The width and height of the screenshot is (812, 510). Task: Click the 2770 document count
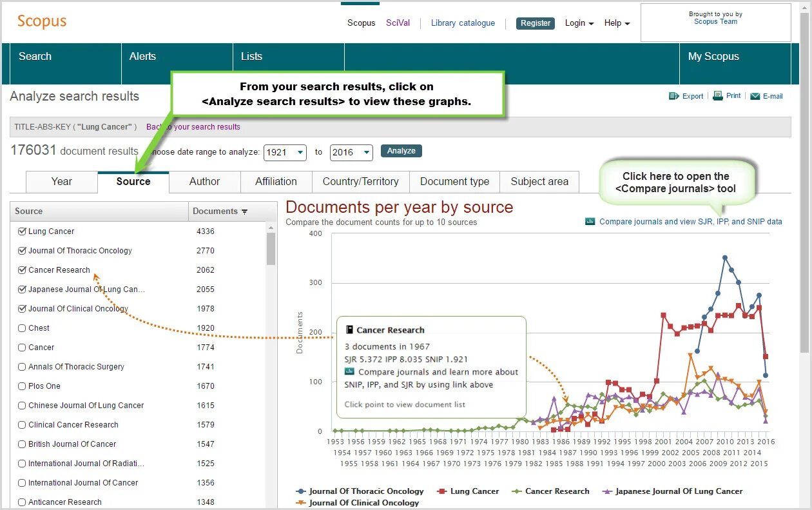point(206,251)
